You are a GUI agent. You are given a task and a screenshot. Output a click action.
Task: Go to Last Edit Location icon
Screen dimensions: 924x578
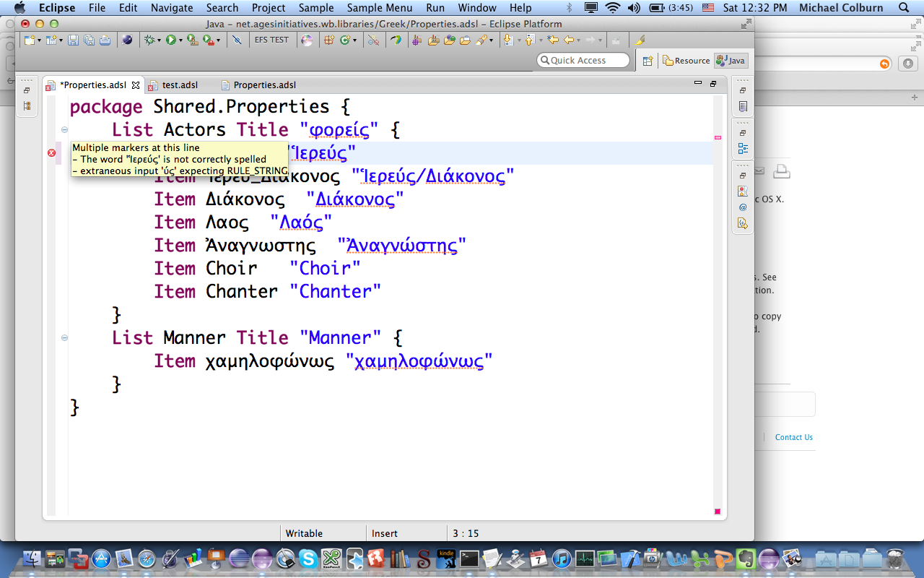pyautogui.click(x=553, y=40)
